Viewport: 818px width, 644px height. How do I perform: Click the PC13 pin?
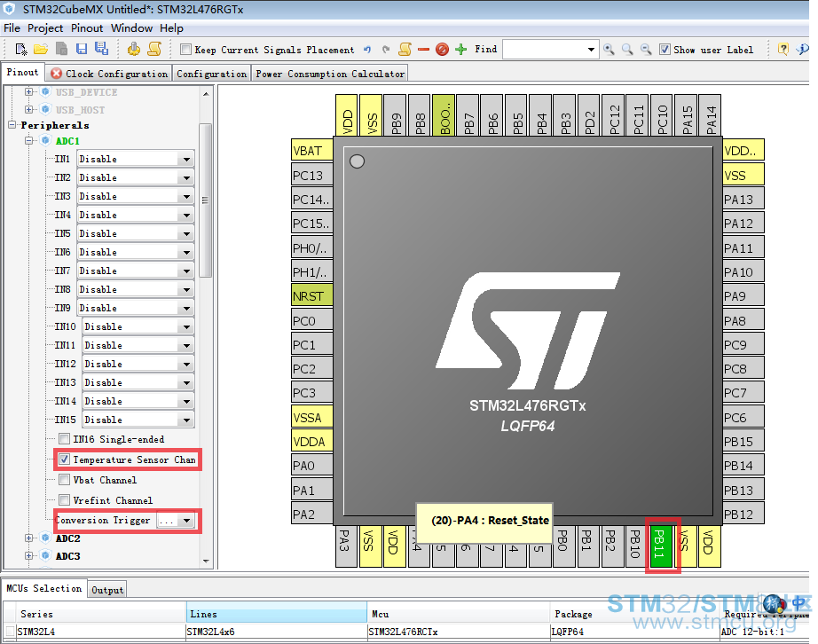pyautogui.click(x=312, y=176)
